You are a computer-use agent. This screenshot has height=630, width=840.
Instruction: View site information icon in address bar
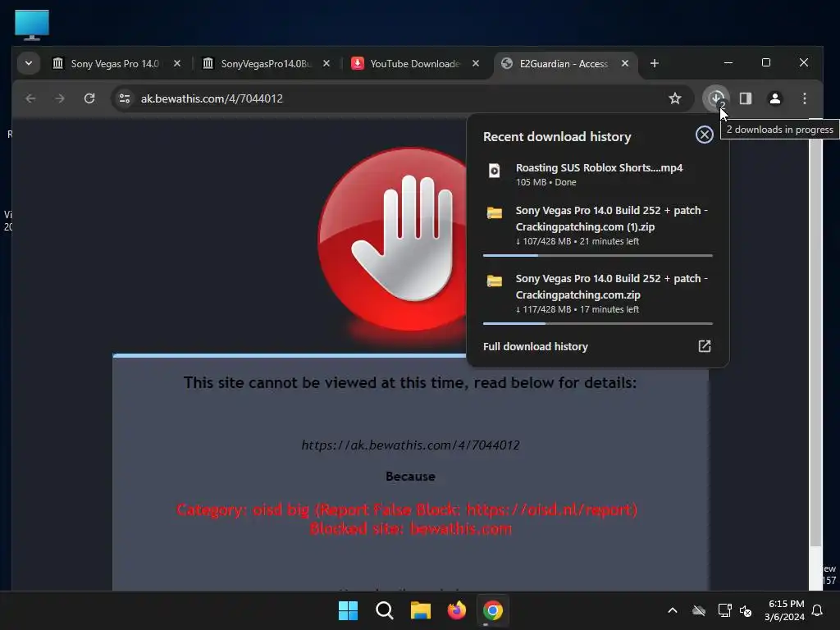click(x=125, y=98)
